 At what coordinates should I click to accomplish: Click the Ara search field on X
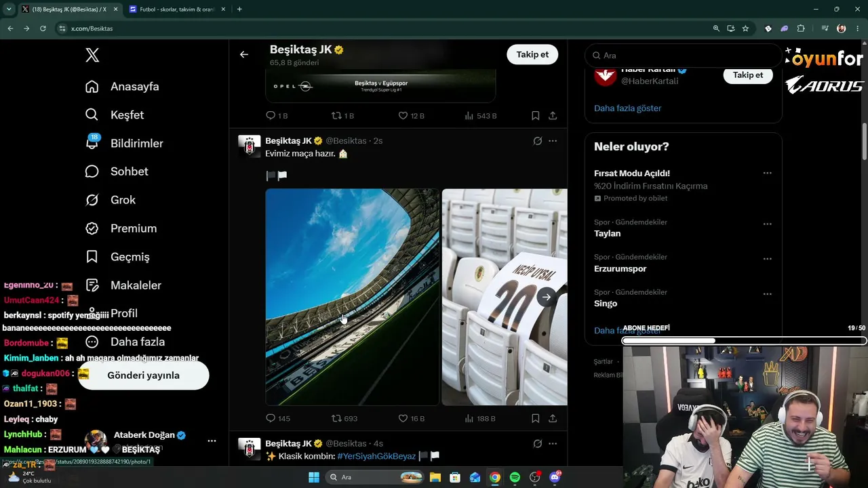tap(684, 56)
